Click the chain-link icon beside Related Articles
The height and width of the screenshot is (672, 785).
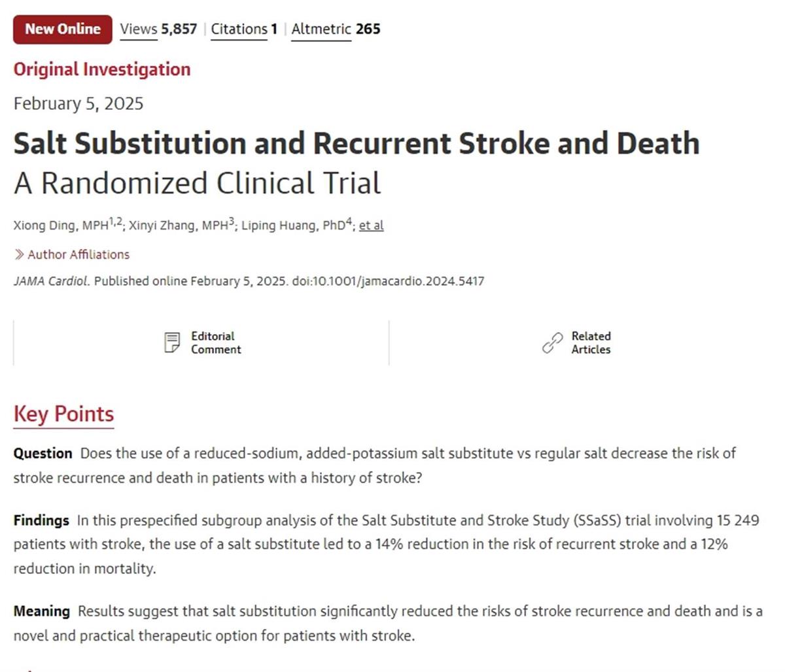(x=553, y=343)
